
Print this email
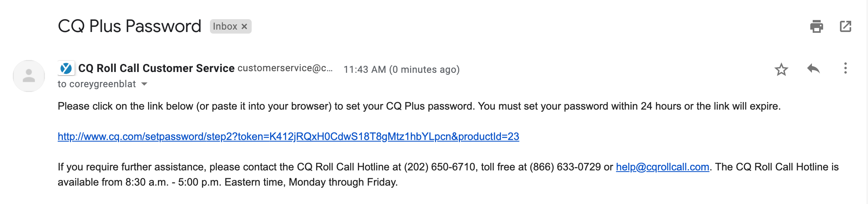click(x=816, y=26)
